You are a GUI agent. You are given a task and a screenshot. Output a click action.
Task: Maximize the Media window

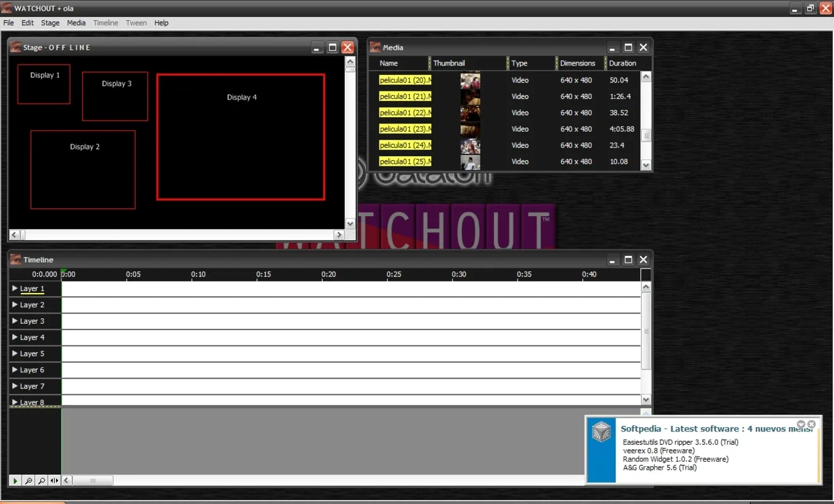pos(628,47)
